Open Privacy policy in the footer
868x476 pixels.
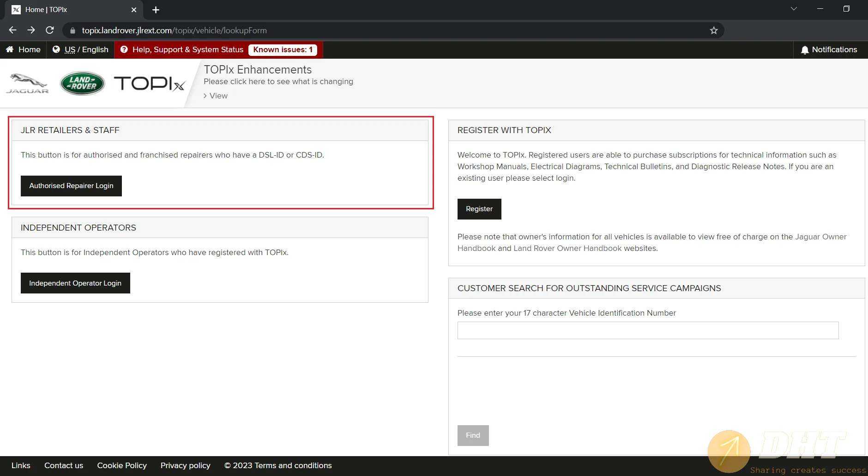click(x=186, y=465)
